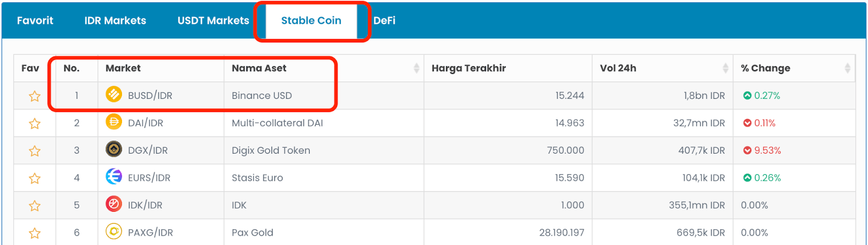Star the EURS/IDR market row
This screenshot has width=868, height=245.
pos(35,178)
